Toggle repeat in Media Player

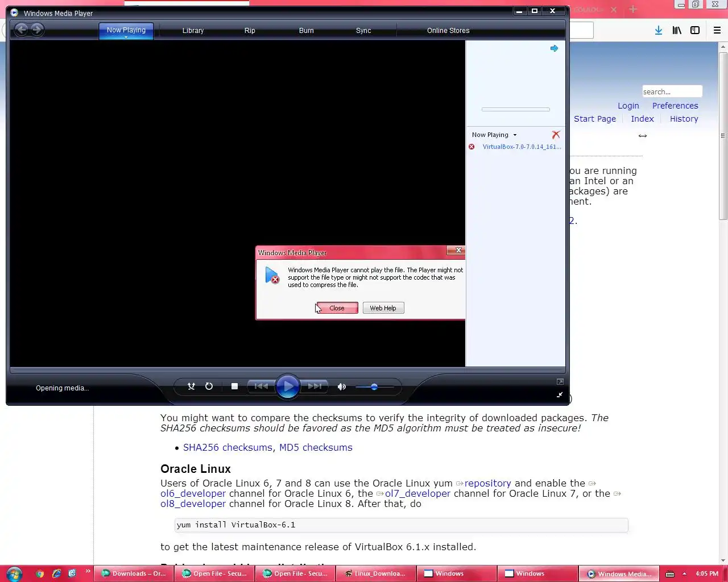pyautogui.click(x=209, y=386)
